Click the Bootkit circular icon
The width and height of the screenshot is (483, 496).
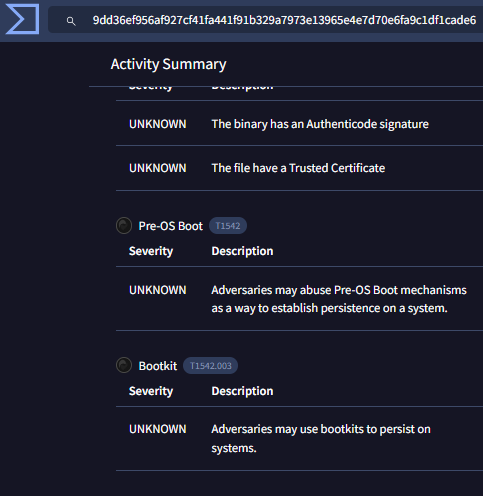pos(124,365)
